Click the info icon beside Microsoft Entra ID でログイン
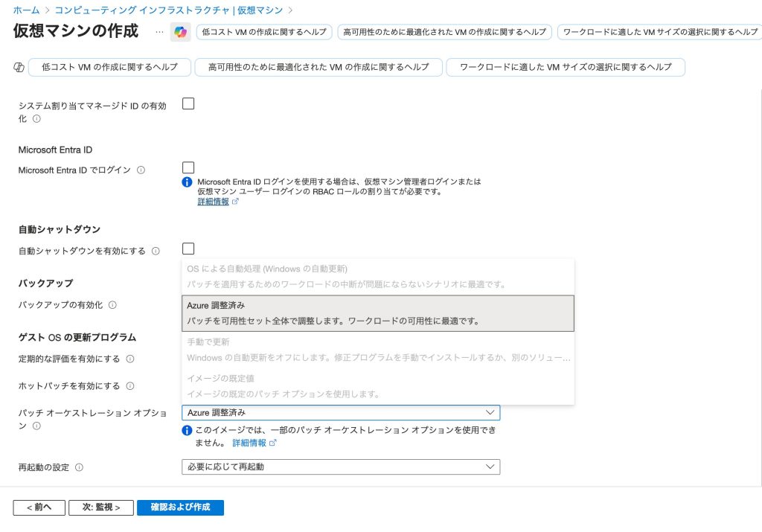Viewport: 762px width, 532px height. click(141, 170)
